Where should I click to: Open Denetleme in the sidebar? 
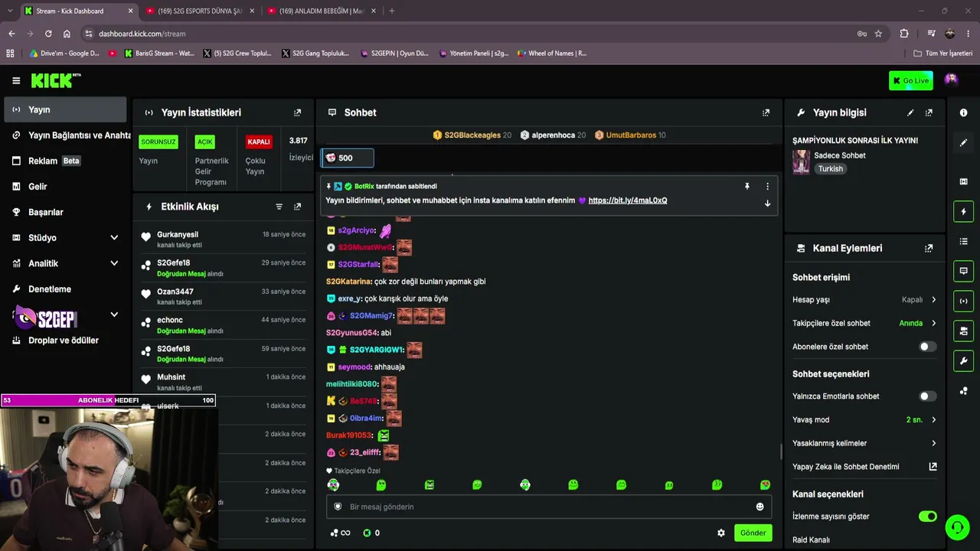65,289
